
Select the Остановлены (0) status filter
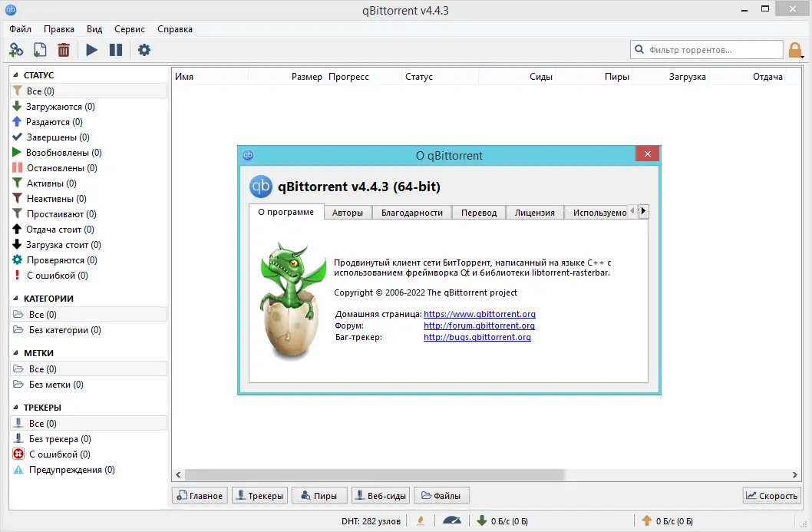click(88, 168)
